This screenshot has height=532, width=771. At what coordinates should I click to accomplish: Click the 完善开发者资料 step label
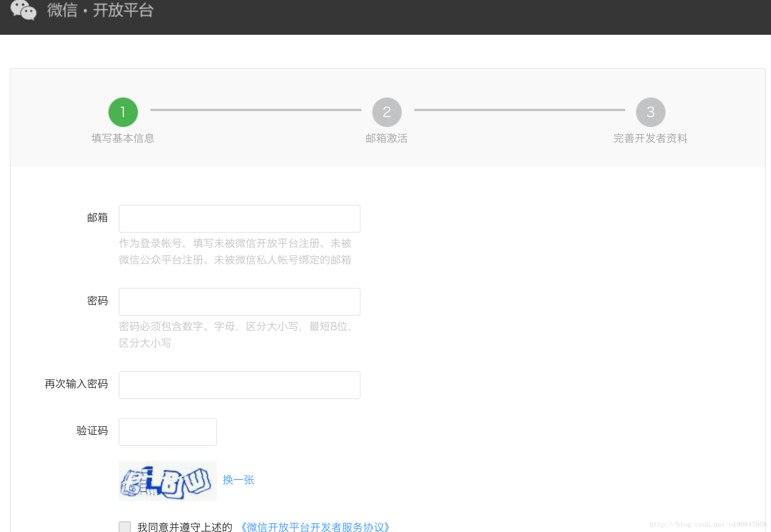[x=650, y=138]
